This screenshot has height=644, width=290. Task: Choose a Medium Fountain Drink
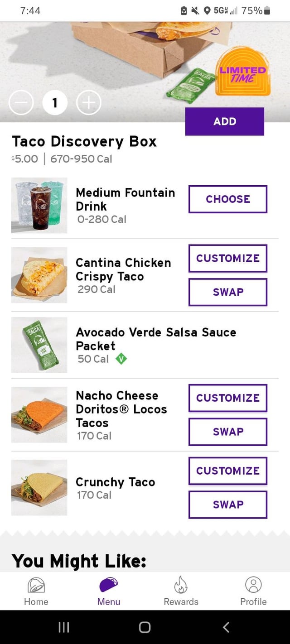tap(228, 199)
